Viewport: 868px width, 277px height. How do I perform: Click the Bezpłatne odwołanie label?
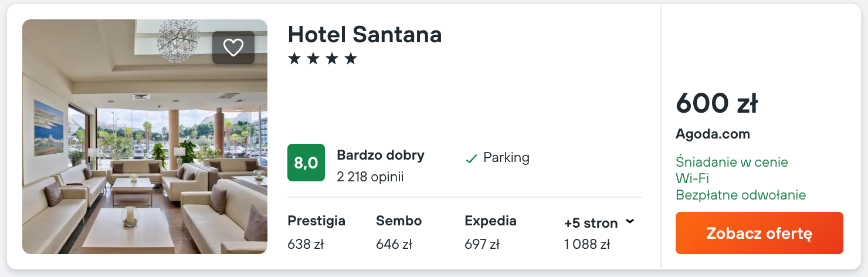[741, 195]
